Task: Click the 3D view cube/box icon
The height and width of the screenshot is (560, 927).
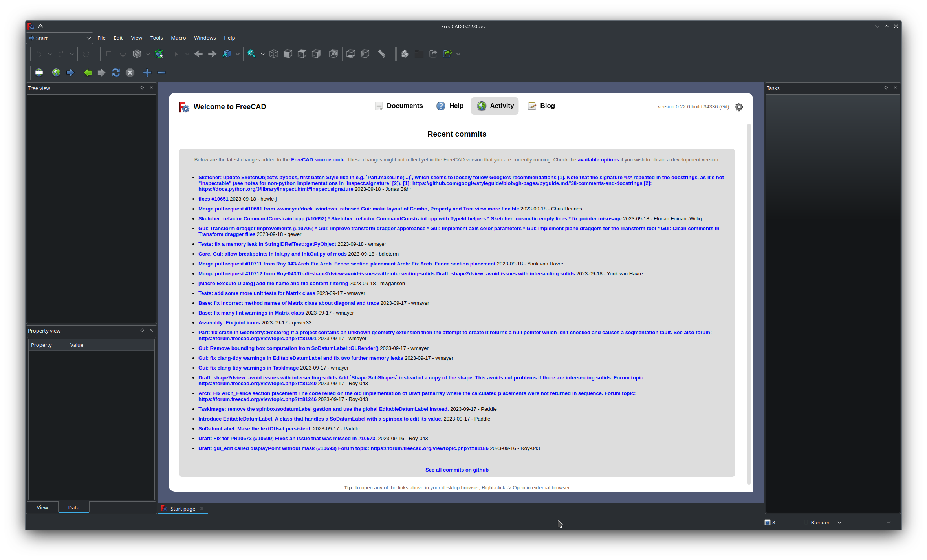Action: [273, 53]
